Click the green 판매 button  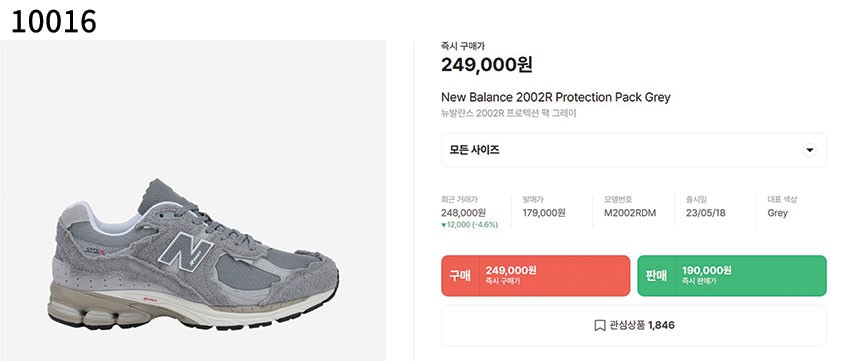point(732,275)
